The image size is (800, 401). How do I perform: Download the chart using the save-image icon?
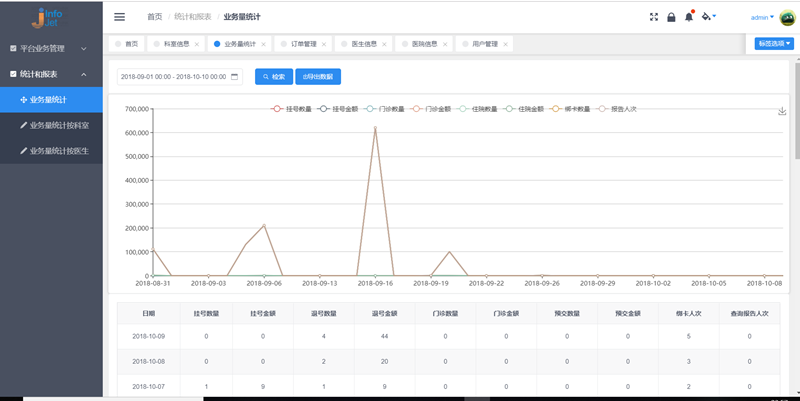[782, 111]
